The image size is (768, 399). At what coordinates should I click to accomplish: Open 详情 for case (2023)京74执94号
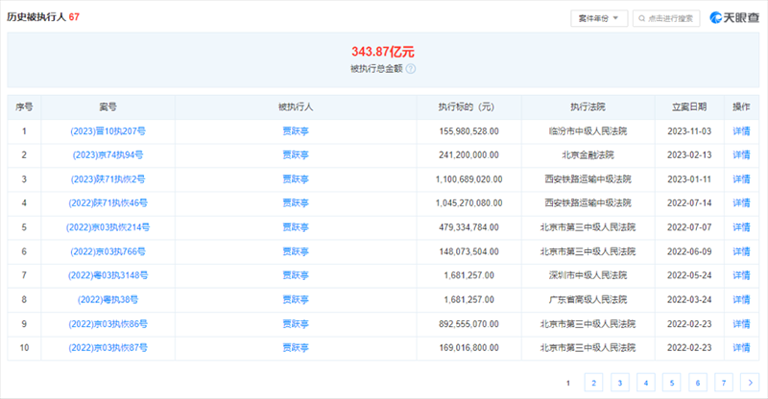(741, 155)
